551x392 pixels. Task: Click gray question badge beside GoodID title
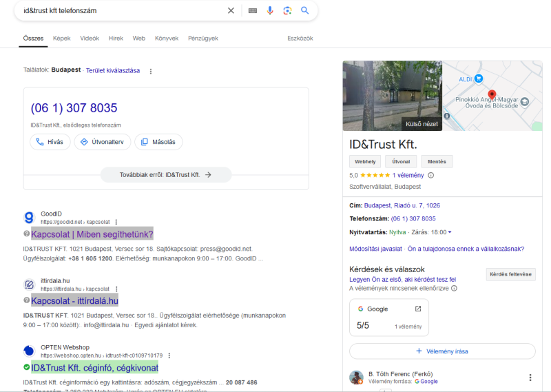[26, 234]
